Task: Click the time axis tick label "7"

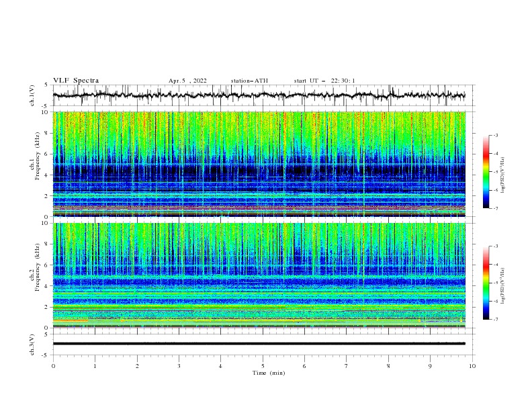Action: coord(347,366)
